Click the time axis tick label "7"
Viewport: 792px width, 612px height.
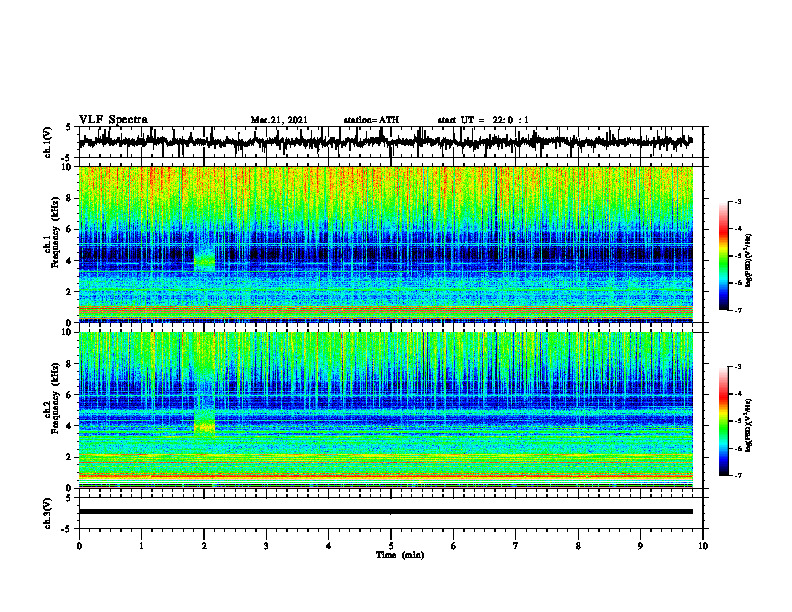pos(516,546)
